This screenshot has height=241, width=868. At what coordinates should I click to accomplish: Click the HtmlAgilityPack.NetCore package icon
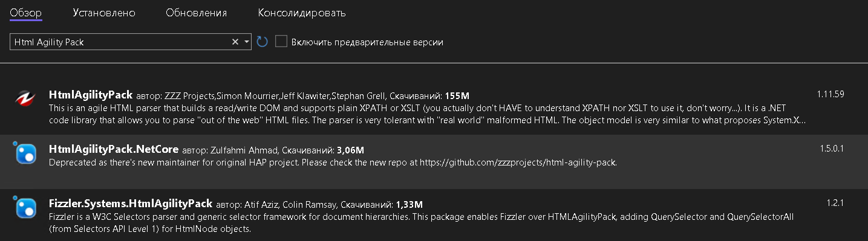coord(25,154)
